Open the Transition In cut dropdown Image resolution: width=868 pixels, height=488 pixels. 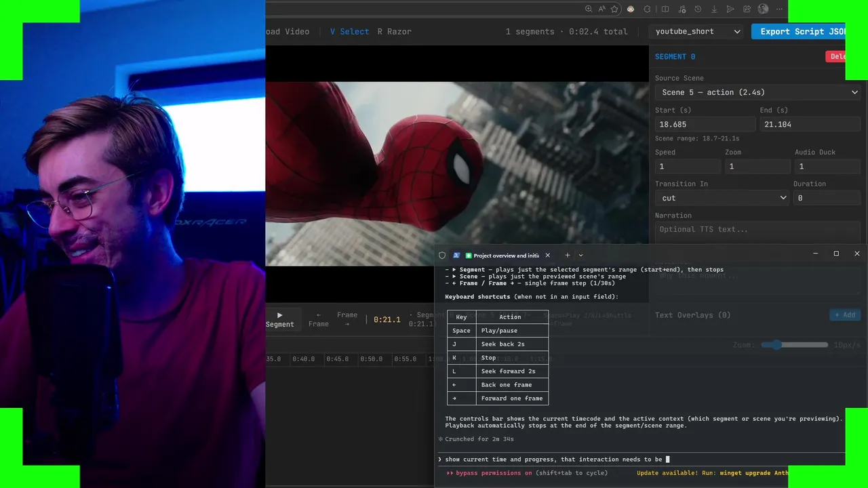723,198
